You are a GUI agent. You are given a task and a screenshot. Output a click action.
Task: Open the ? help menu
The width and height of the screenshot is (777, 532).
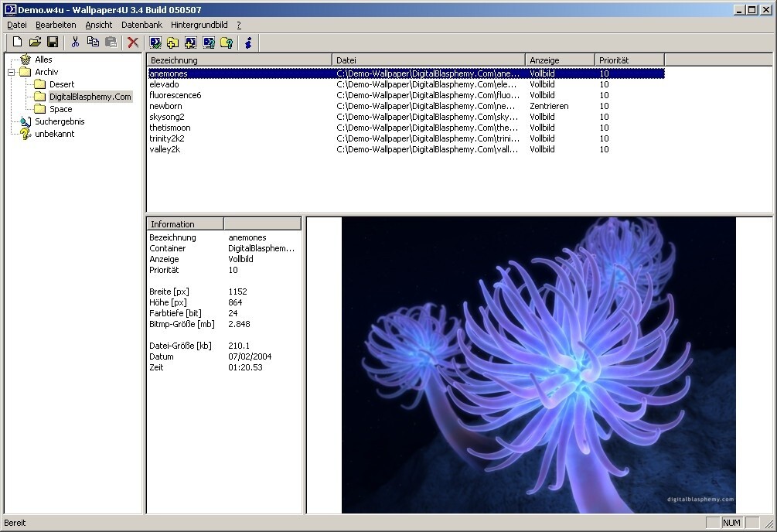pyautogui.click(x=239, y=25)
